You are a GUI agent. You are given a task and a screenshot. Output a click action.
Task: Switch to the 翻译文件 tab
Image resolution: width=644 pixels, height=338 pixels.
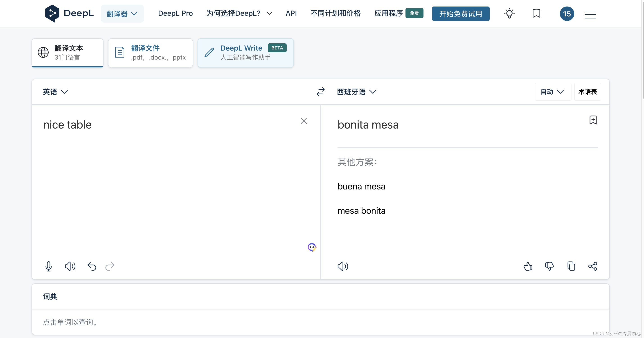coord(150,53)
